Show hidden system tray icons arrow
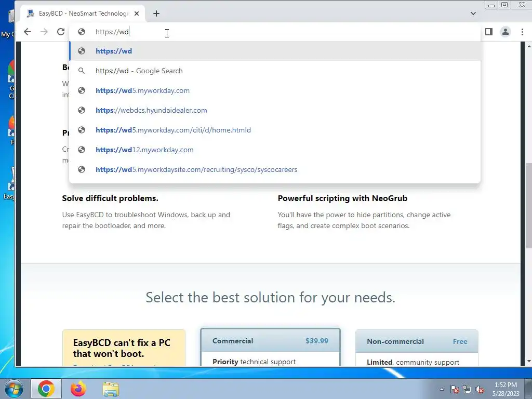The image size is (532, 399). tap(442, 389)
